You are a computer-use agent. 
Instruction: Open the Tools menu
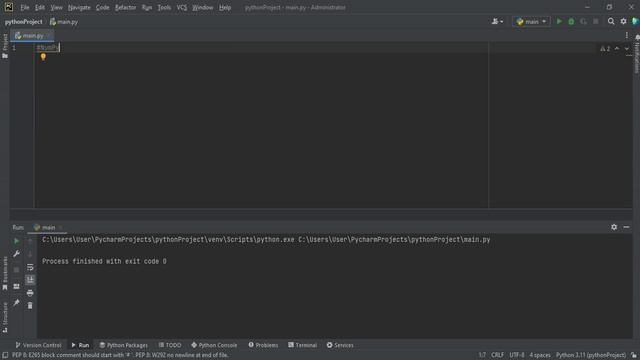click(164, 7)
